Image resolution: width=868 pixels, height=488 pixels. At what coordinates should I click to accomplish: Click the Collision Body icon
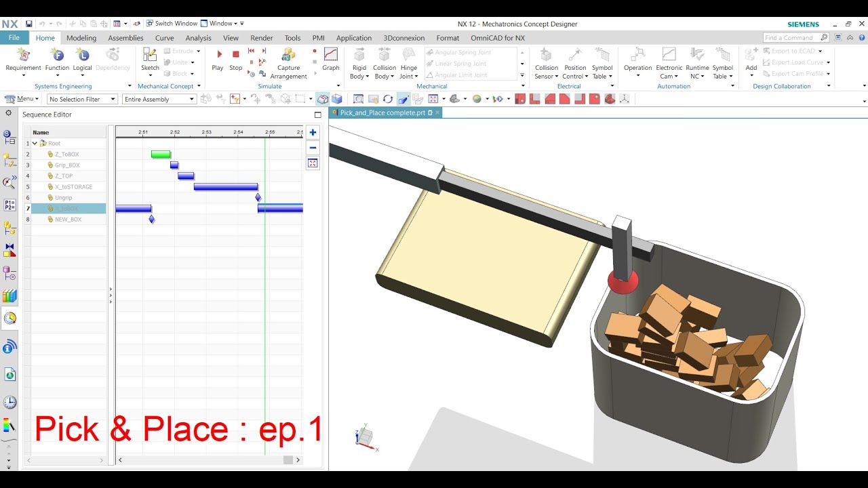384,55
